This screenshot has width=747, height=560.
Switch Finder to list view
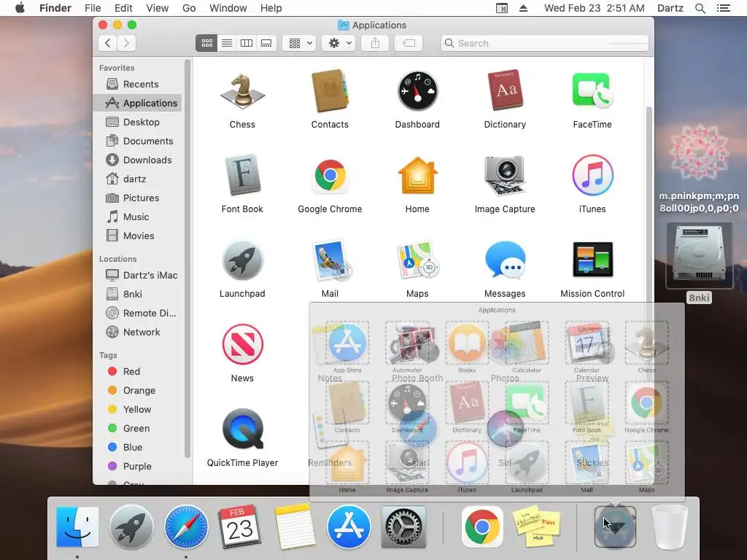[227, 43]
